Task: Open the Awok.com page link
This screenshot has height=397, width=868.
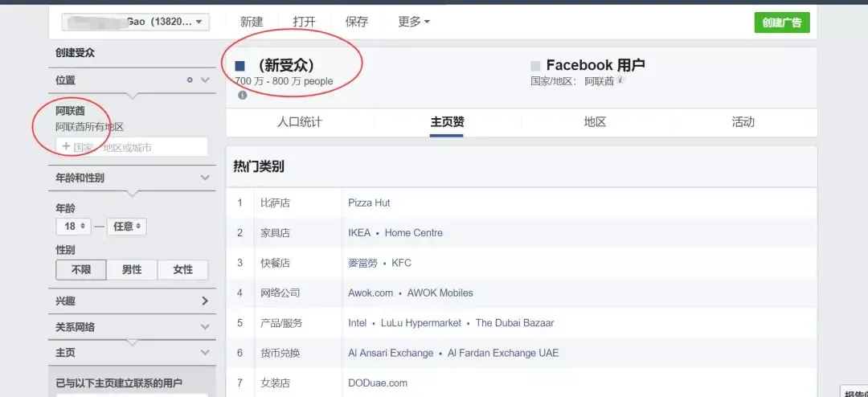Action: click(x=371, y=293)
